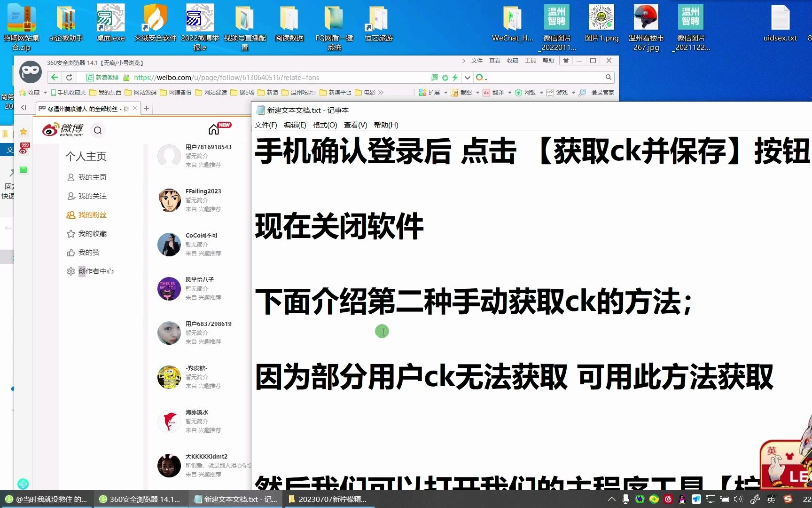Viewport: 812px width, 508px height.
Task: Go to 我的关注 in Weibo sidebar
Action: tap(87, 196)
